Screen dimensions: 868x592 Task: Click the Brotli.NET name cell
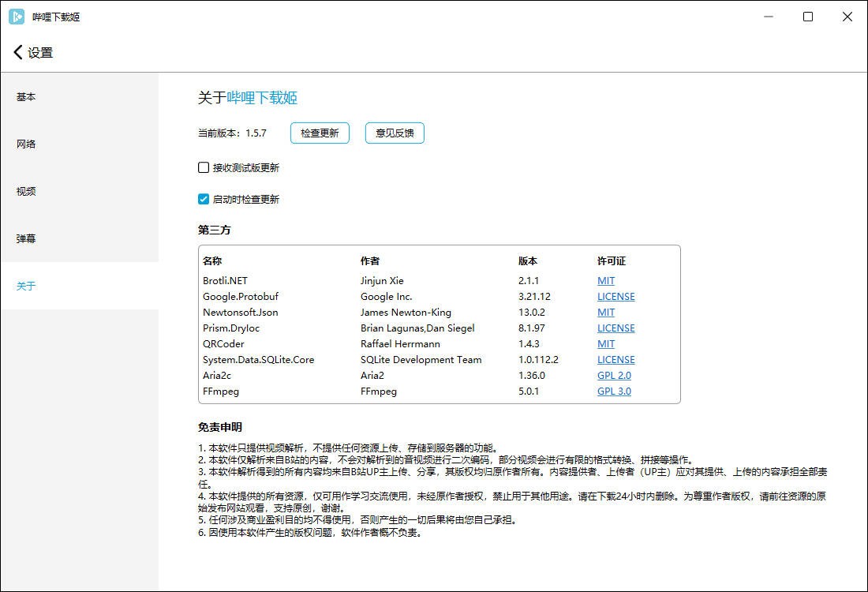(x=226, y=281)
